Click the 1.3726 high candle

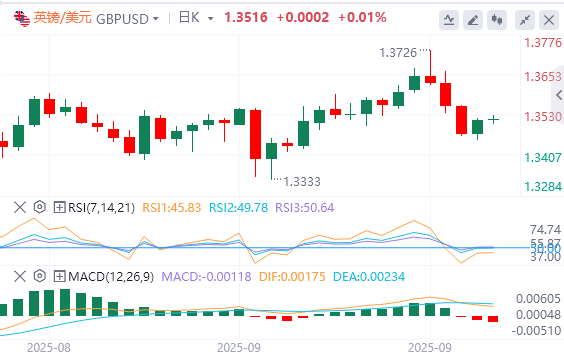click(x=430, y=67)
